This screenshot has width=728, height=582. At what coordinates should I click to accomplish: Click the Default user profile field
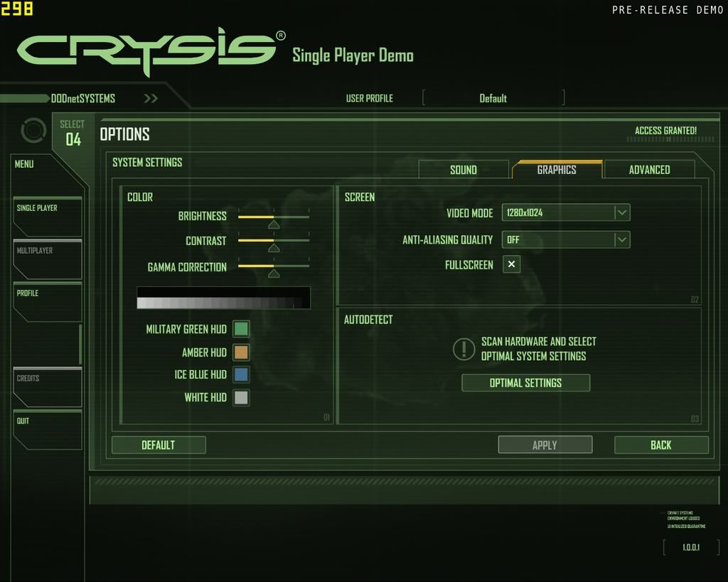click(493, 98)
